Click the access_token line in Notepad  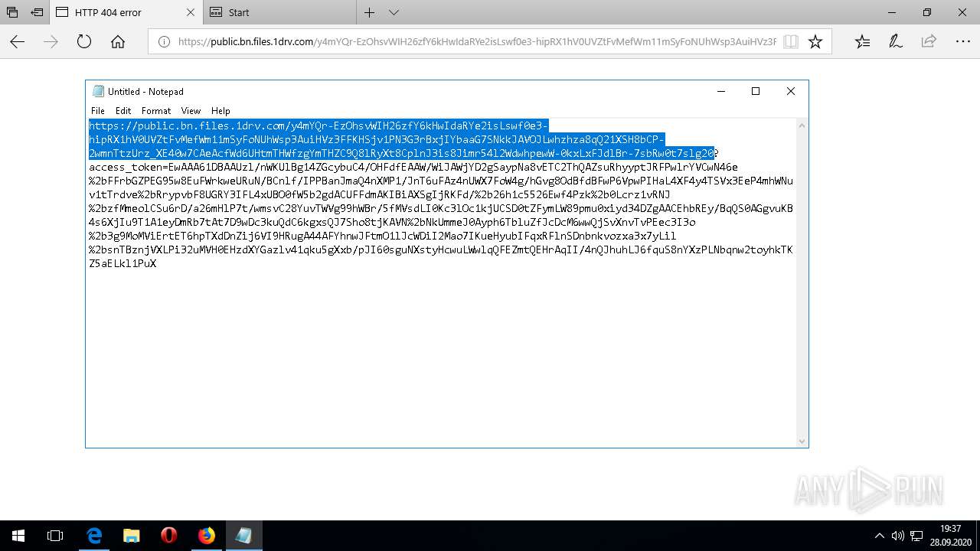point(413,167)
